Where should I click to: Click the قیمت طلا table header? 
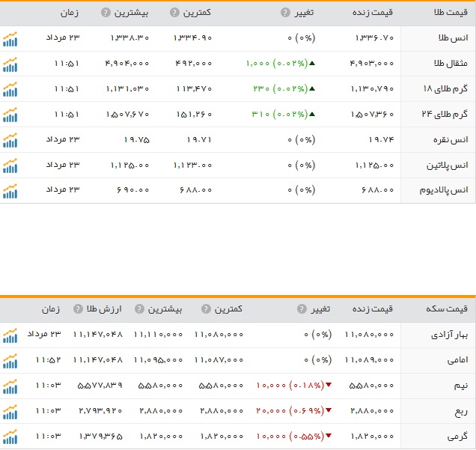[x=451, y=13]
